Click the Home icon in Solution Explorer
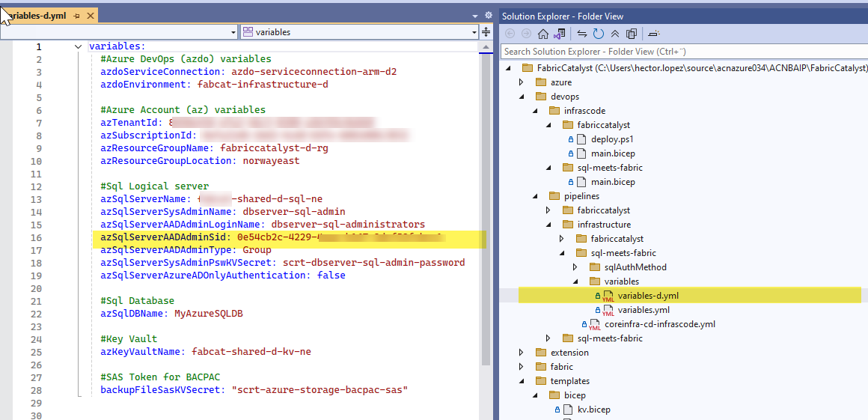868x420 pixels. (543, 34)
